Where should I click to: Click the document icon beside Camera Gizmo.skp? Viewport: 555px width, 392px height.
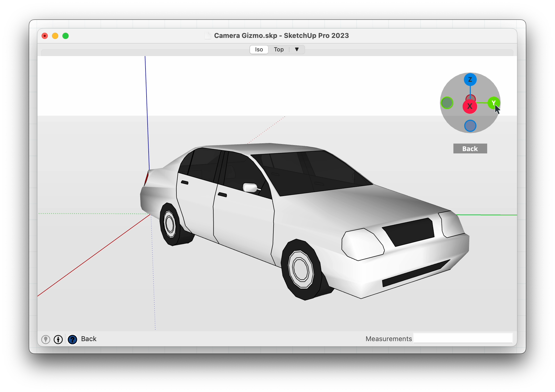coord(208,36)
